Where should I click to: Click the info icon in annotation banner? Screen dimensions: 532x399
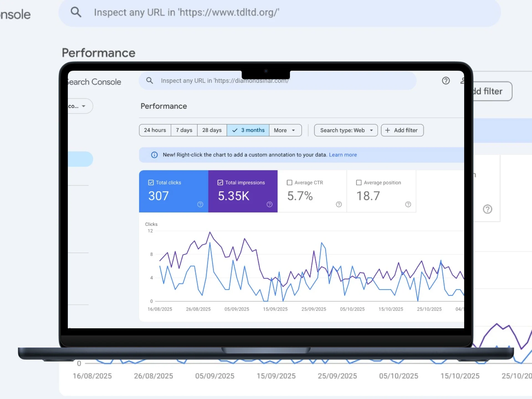coord(154,155)
